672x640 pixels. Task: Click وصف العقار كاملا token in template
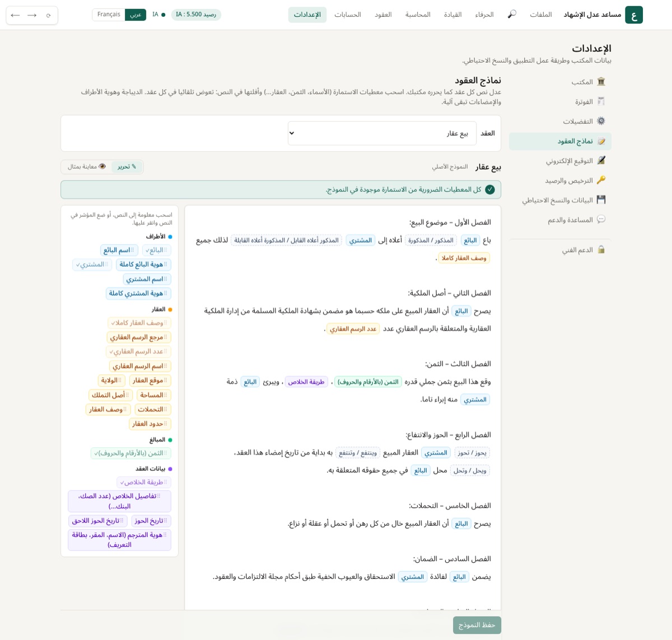pos(464,258)
